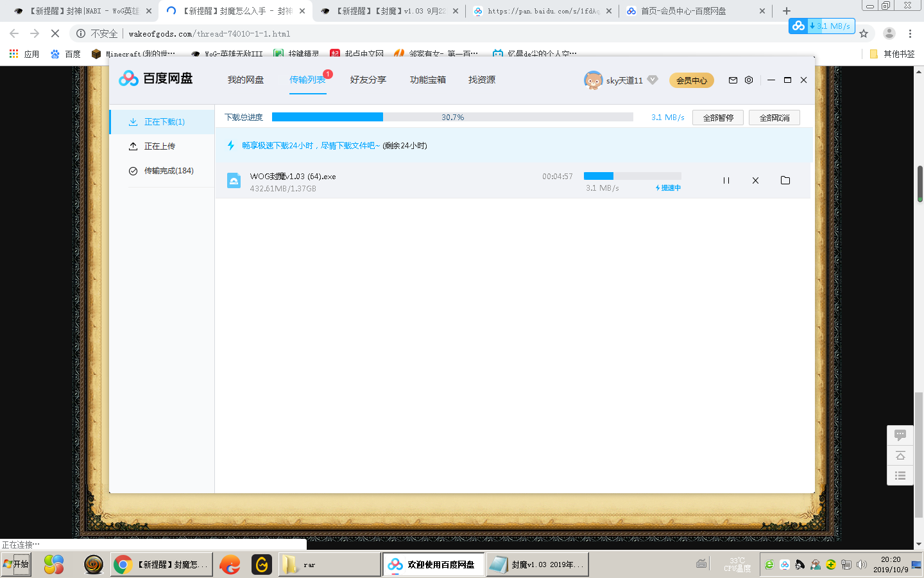This screenshot has height=578, width=924.
Task: Open the Minecraft bookmark
Action: (x=133, y=54)
